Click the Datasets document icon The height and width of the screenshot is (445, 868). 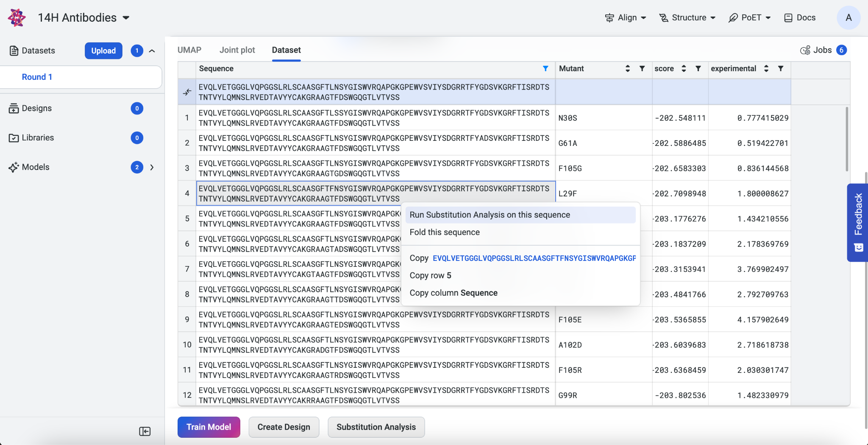click(x=14, y=50)
